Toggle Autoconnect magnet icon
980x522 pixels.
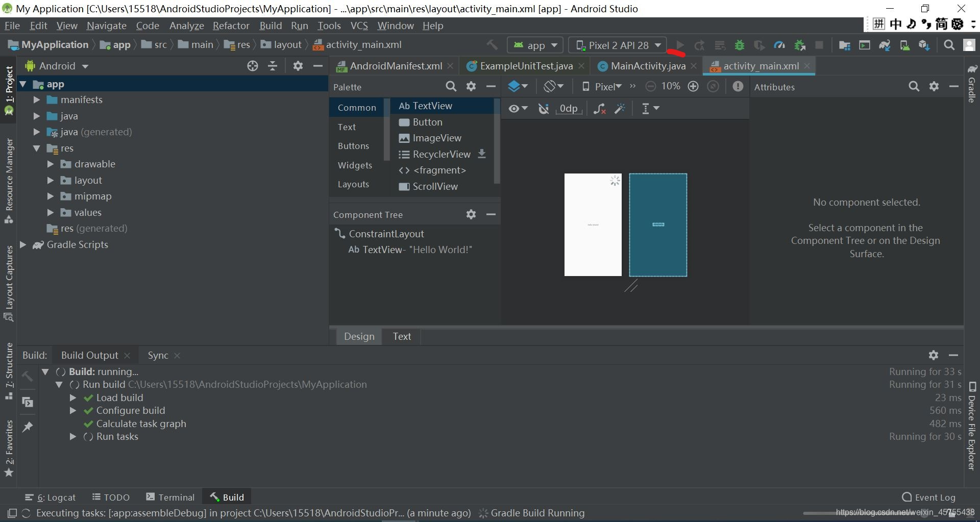544,109
